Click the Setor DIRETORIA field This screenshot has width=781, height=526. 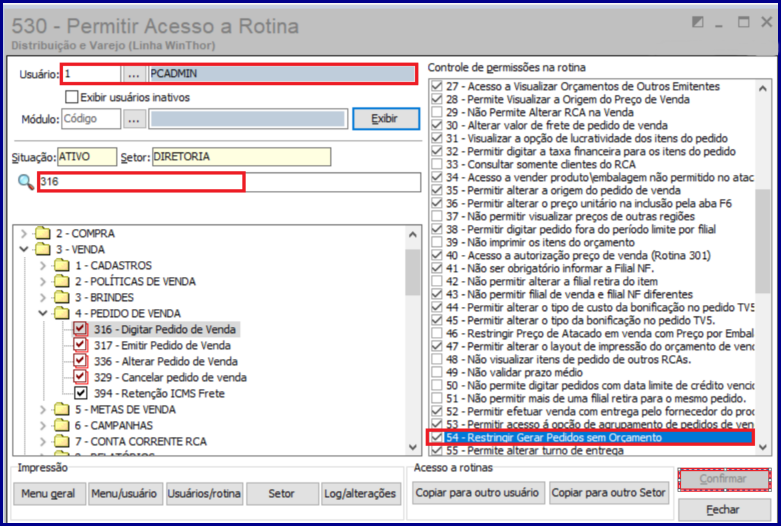[x=241, y=157]
